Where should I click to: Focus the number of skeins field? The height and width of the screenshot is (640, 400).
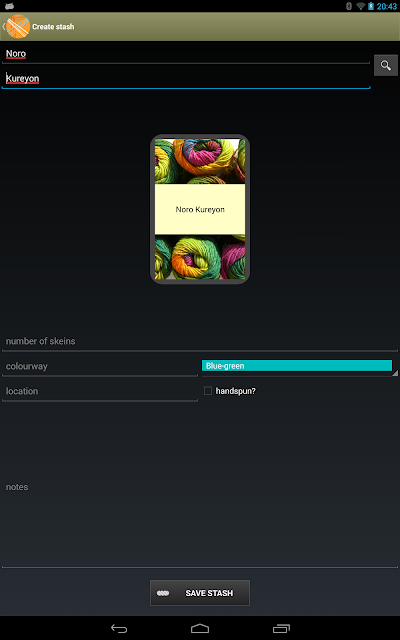(x=200, y=341)
